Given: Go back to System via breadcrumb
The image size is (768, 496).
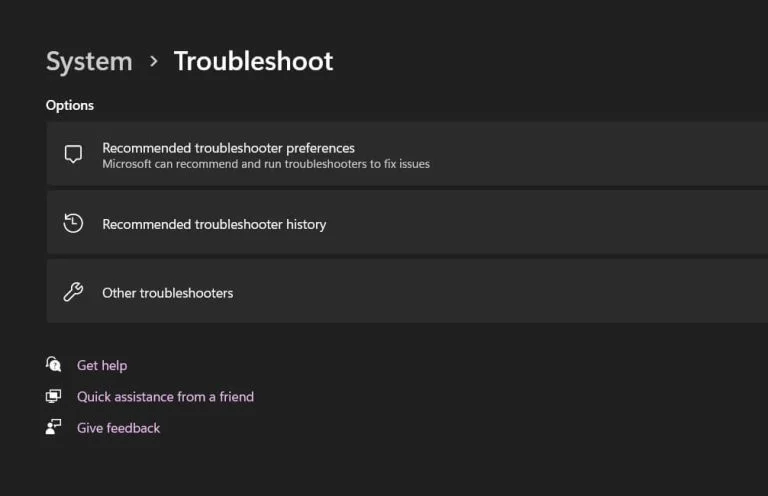Looking at the screenshot, I should point(89,61).
